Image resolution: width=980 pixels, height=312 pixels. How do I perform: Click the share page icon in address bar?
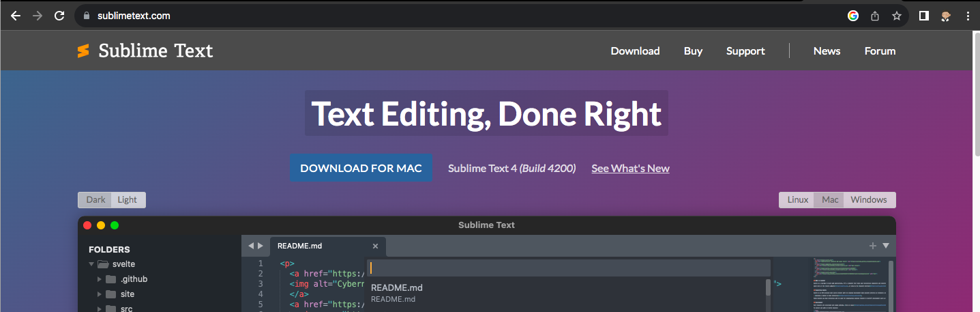pos(875,16)
